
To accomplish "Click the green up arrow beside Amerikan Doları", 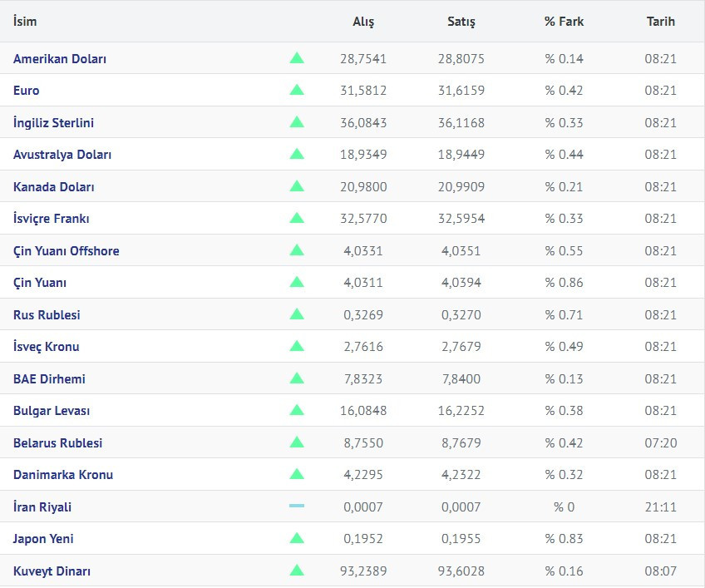I will [x=297, y=58].
